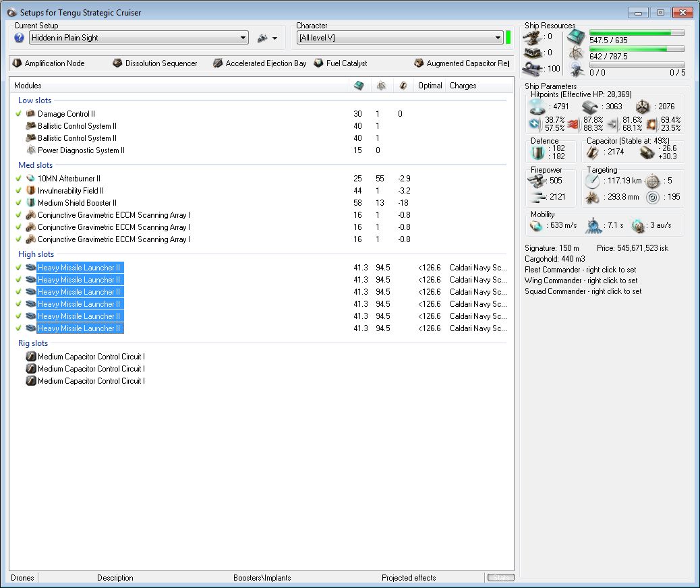Click the CPU column header icon
The image size is (700, 588).
358,86
